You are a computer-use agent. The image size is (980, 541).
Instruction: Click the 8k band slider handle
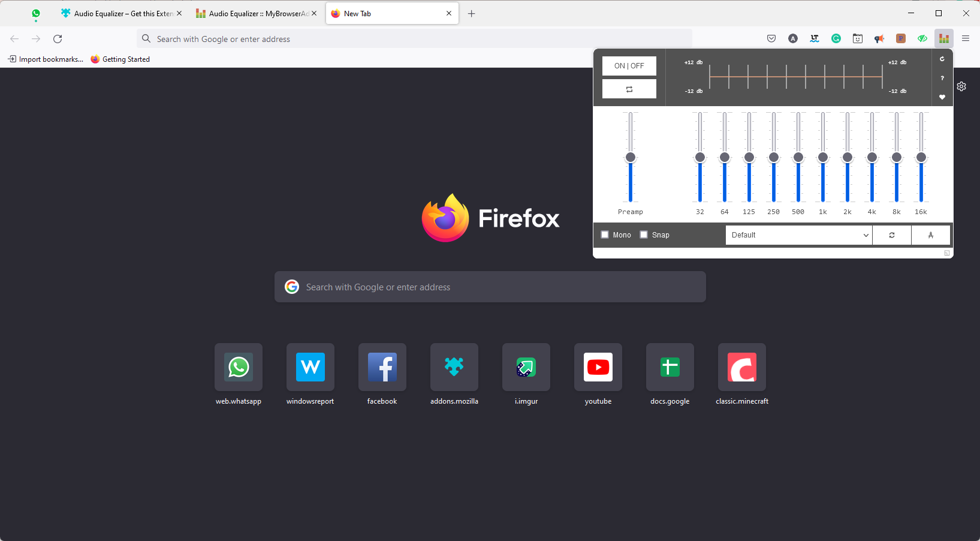point(897,157)
